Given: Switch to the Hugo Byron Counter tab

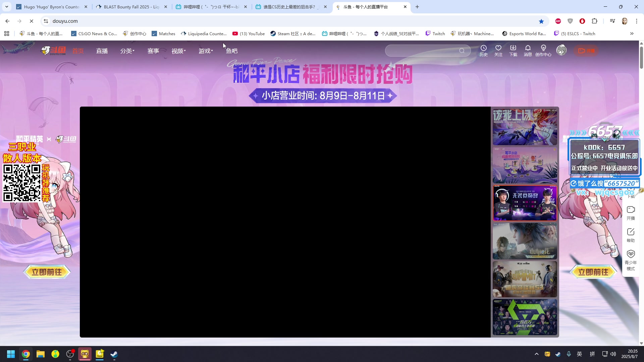Looking at the screenshot, I should pyautogui.click(x=52, y=7).
